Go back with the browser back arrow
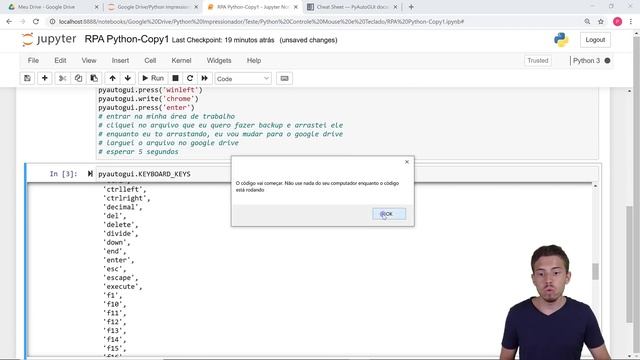Screen dimensions: 640x360 [9, 22]
